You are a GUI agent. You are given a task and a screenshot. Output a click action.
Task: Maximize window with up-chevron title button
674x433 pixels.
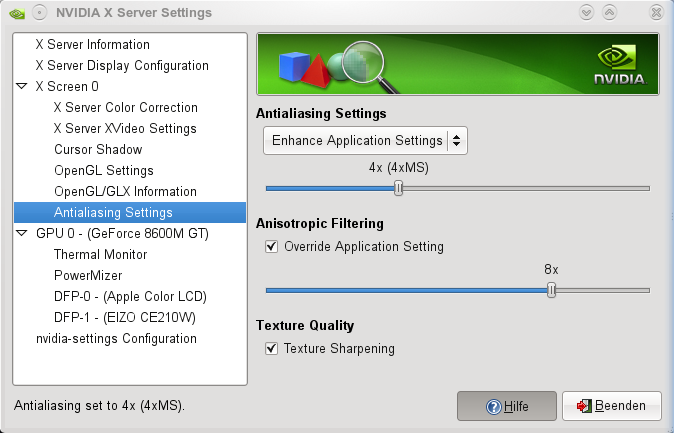[609, 12]
